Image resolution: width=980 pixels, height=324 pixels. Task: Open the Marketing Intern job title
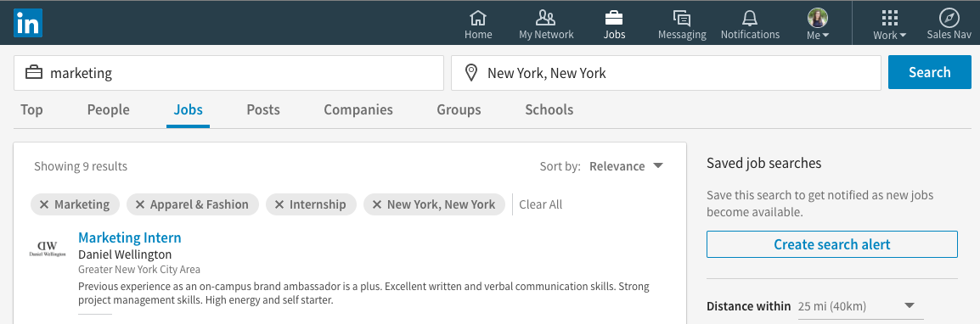point(129,237)
